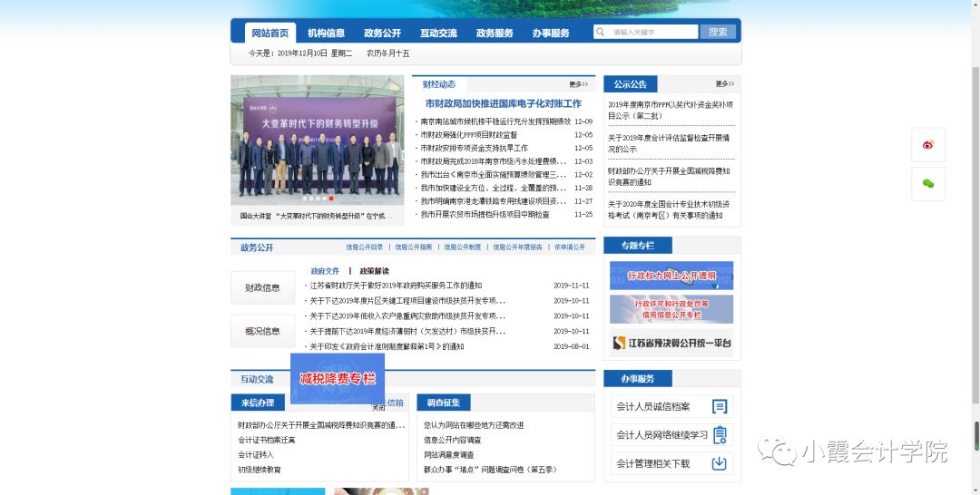Open the 会计人员诚信档案 service button
The height and width of the screenshot is (495, 980).
(x=671, y=407)
